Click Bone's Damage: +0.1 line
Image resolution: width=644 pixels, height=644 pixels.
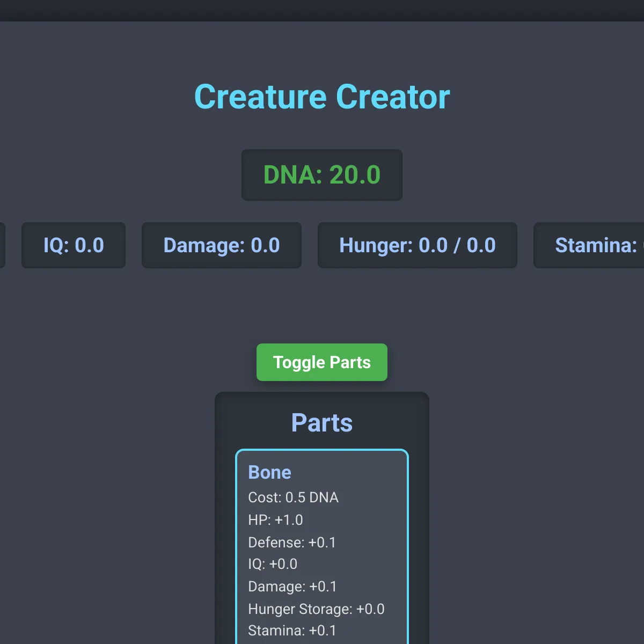click(x=292, y=587)
